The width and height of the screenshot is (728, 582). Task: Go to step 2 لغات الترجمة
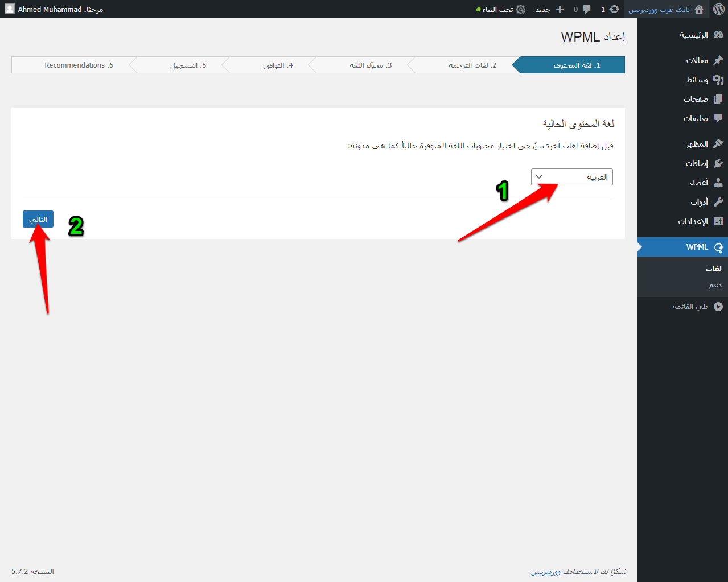click(x=472, y=65)
